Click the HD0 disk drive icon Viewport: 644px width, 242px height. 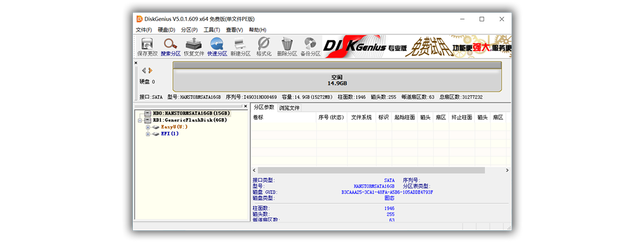148,113
